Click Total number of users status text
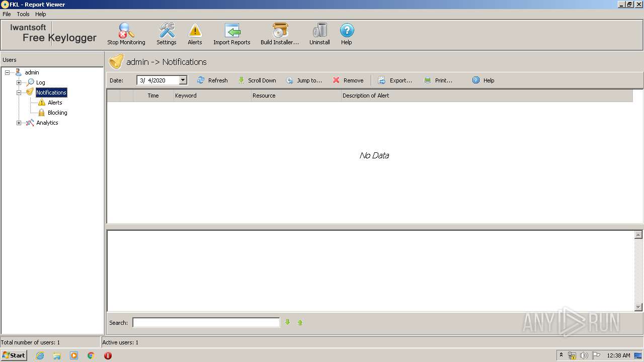Screen dimensions: 644x362 tap(30, 342)
